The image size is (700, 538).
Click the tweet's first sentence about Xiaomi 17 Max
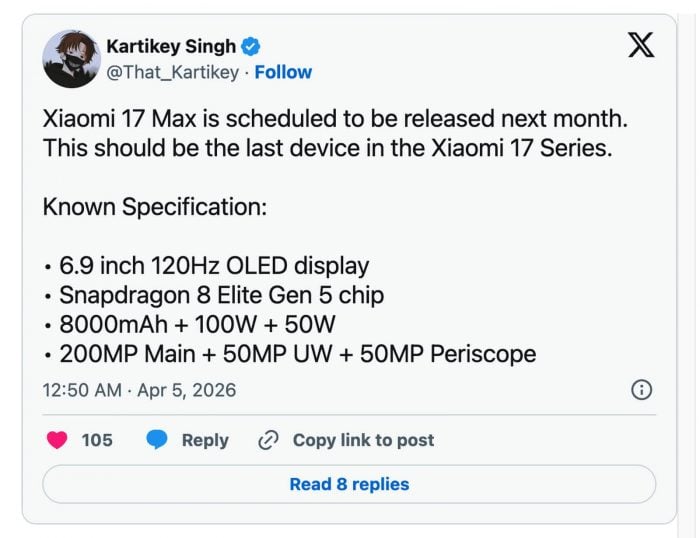point(335,119)
